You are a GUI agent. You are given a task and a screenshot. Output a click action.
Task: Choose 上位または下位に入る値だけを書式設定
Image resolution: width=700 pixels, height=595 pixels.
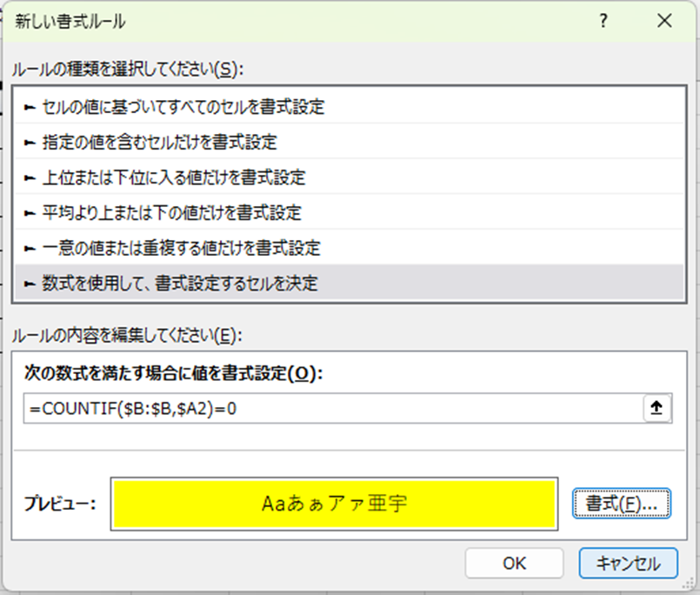coord(174,177)
